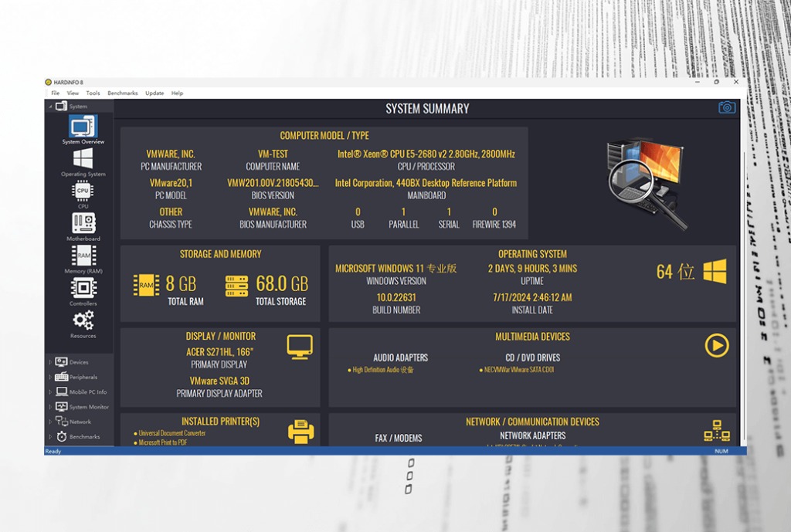This screenshot has width=791, height=532.
Task: Click the Ready status bar text
Action: [x=53, y=452]
